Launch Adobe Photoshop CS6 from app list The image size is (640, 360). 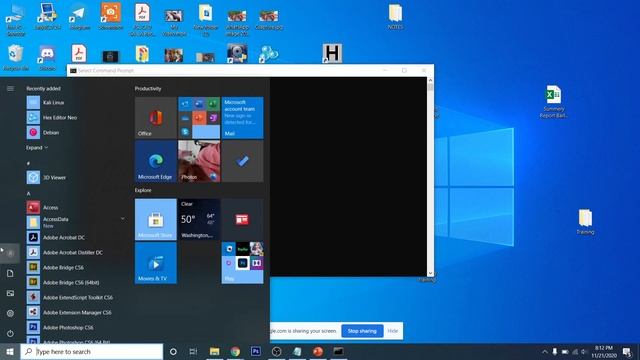pyautogui.click(x=76, y=328)
